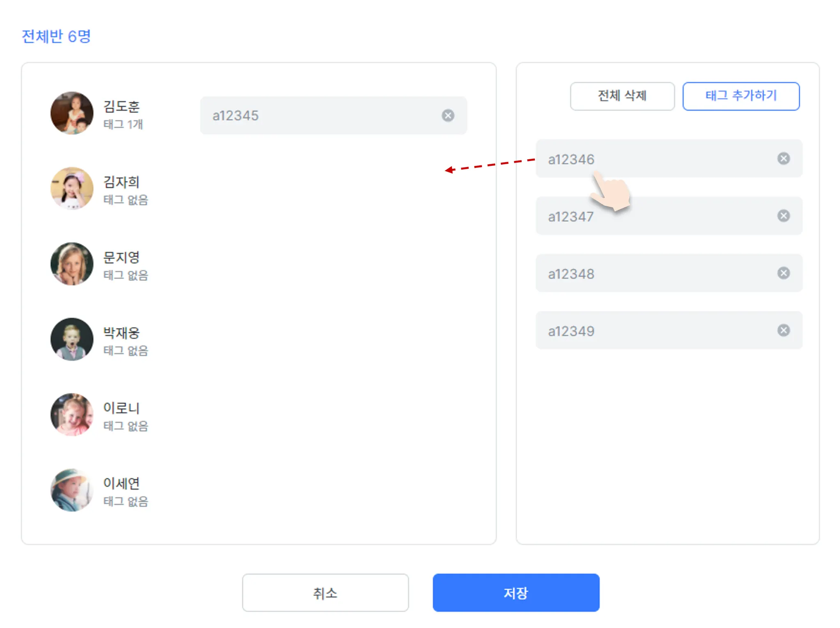Cancel with the 취소 button
This screenshot has height=628, width=840.
(x=325, y=593)
